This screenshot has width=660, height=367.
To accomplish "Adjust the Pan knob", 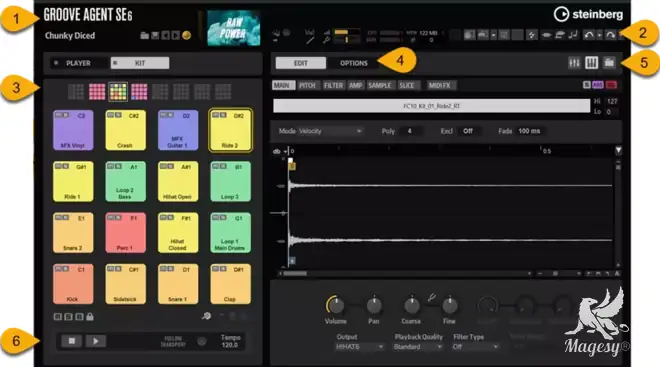I will point(374,305).
